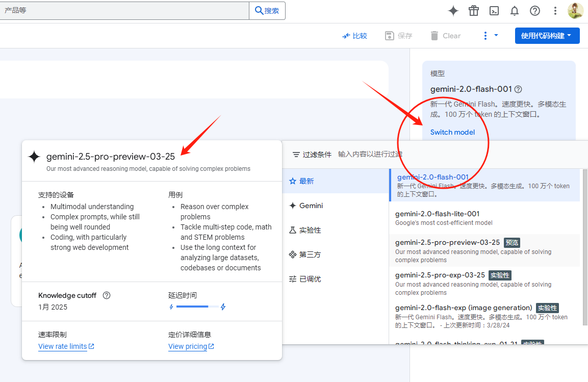Click the filter (过滤条件) icon
588x382 pixels.
point(296,155)
